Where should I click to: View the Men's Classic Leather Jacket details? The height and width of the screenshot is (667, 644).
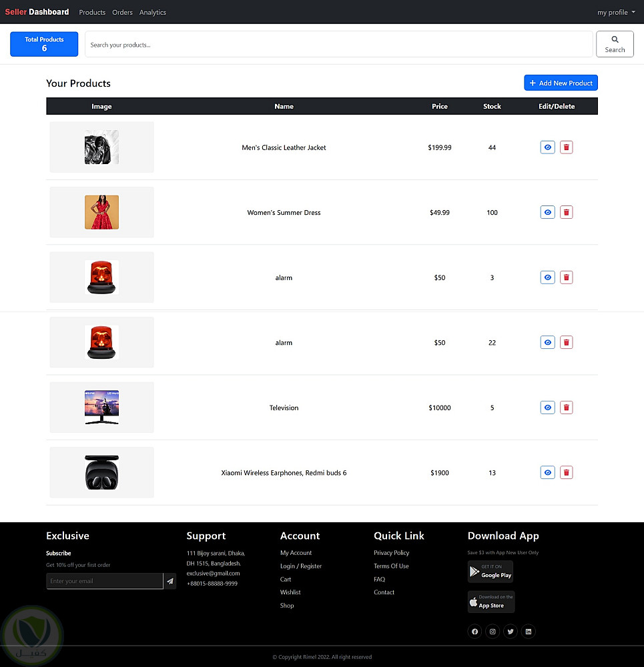[x=547, y=147]
